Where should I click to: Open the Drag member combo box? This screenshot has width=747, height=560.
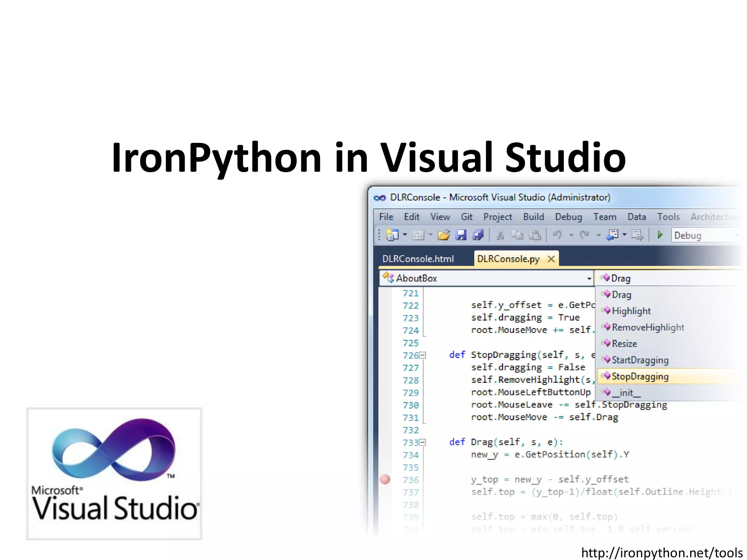(x=669, y=278)
